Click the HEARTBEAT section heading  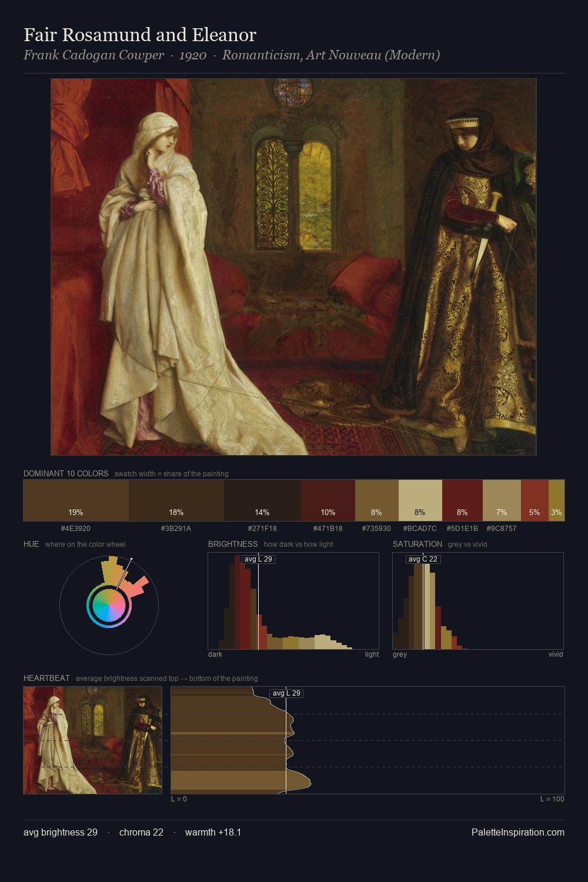(x=46, y=678)
